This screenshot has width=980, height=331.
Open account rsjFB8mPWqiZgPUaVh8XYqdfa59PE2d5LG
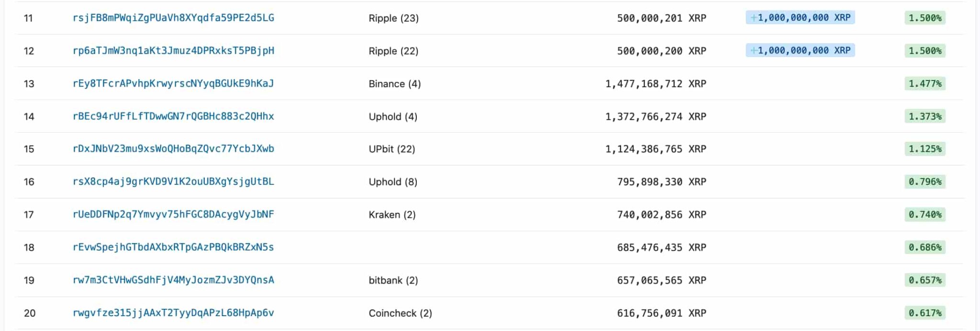click(173, 18)
